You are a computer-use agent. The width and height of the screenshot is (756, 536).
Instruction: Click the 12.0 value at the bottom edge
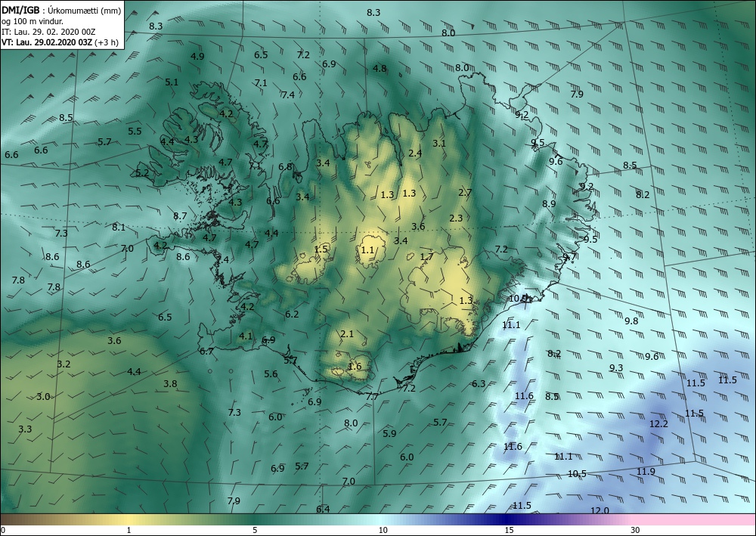[600, 510]
